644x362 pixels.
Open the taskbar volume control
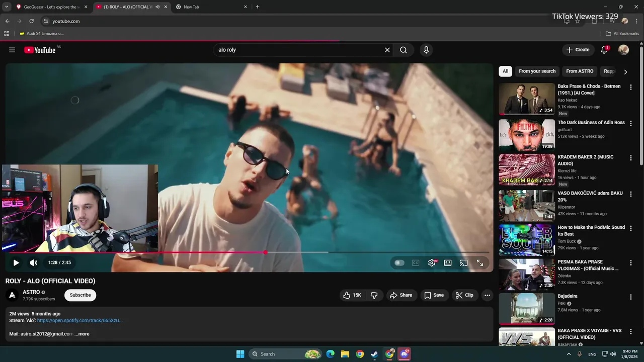pos(613,354)
